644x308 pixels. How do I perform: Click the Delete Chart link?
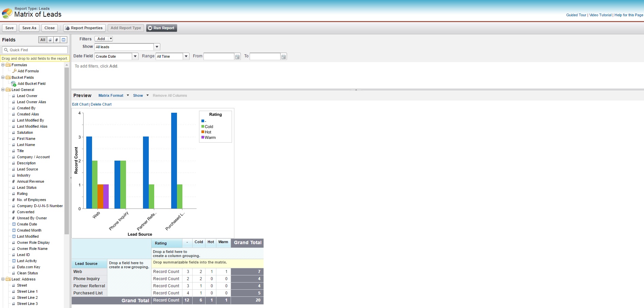101,104
